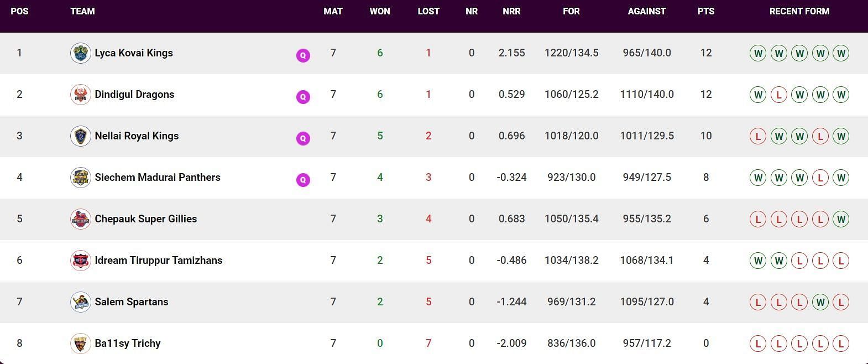868x364 pixels.
Task: Click the Lyca Kovai Kings team logo
Action: pos(81,53)
